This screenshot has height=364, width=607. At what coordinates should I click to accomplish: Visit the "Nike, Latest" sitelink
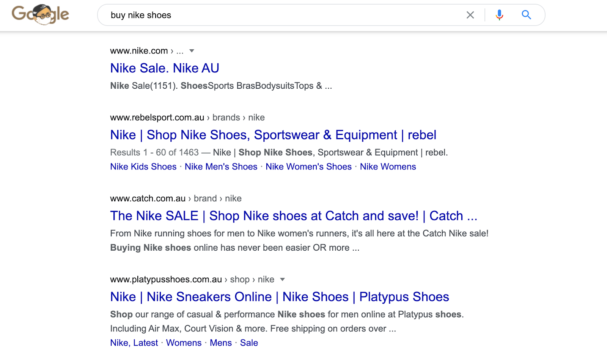pos(134,343)
